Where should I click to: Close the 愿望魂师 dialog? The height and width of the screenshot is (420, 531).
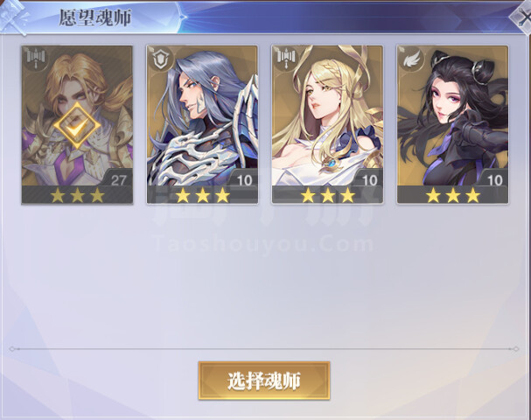(522, 17)
